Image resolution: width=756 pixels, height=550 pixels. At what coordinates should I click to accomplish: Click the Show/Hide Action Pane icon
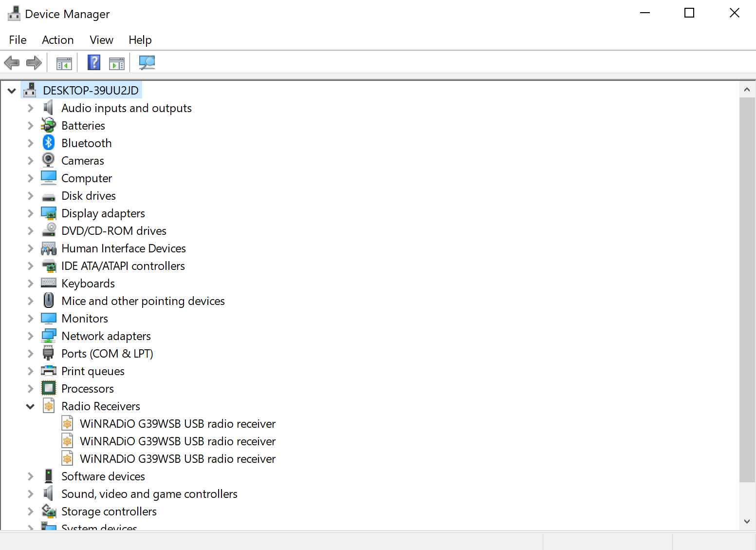(x=117, y=63)
